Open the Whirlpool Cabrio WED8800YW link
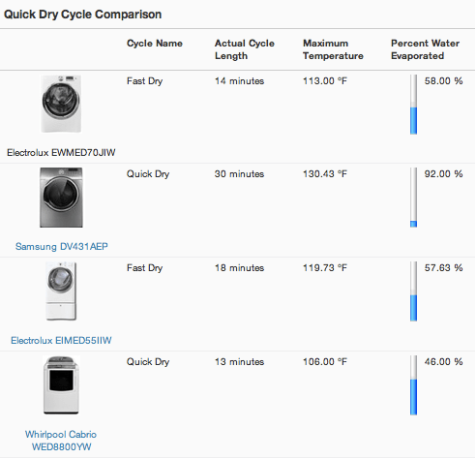 [x=61, y=441]
